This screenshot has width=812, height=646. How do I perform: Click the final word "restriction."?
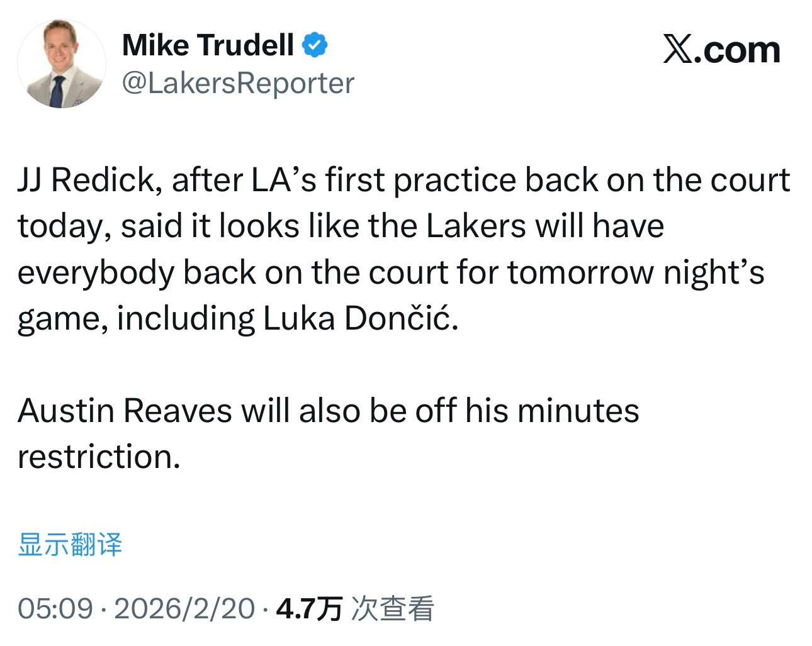pyautogui.click(x=99, y=457)
